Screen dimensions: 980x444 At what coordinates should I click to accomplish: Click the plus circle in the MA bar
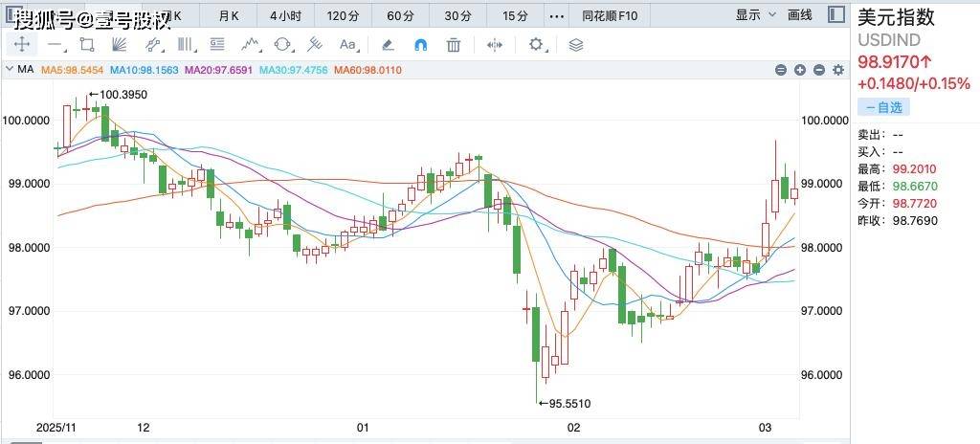(x=800, y=70)
